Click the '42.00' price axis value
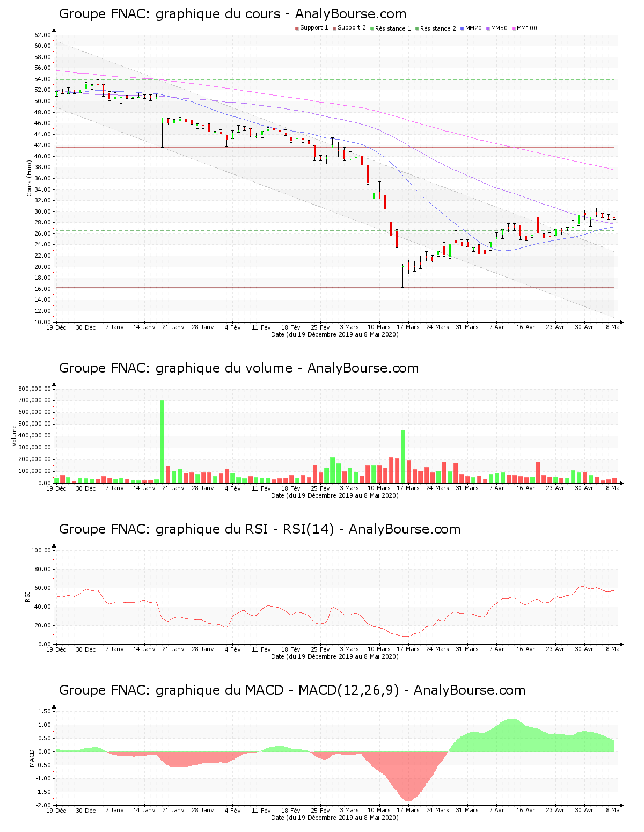This screenshot has width=644, height=832. tap(42, 145)
